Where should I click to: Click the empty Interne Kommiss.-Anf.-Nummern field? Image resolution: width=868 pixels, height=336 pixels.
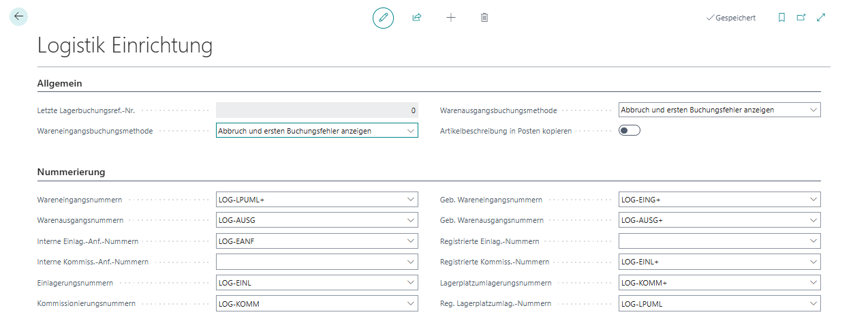(310, 262)
